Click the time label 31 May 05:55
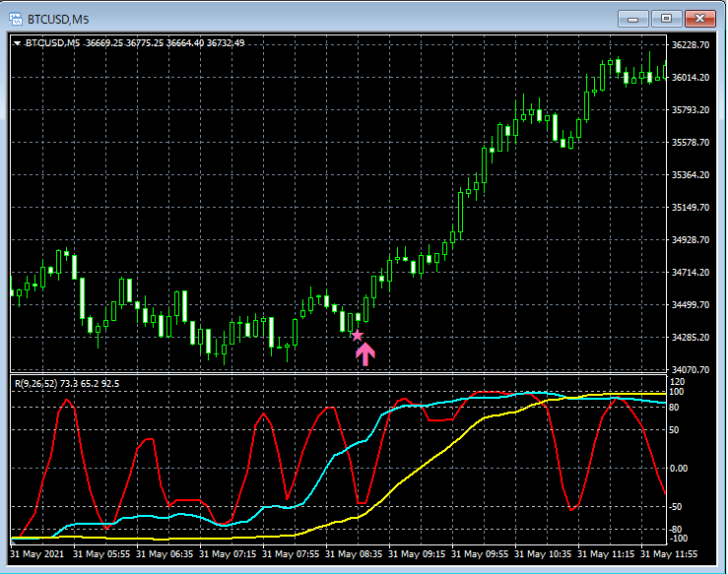The image size is (728, 574). [x=101, y=554]
